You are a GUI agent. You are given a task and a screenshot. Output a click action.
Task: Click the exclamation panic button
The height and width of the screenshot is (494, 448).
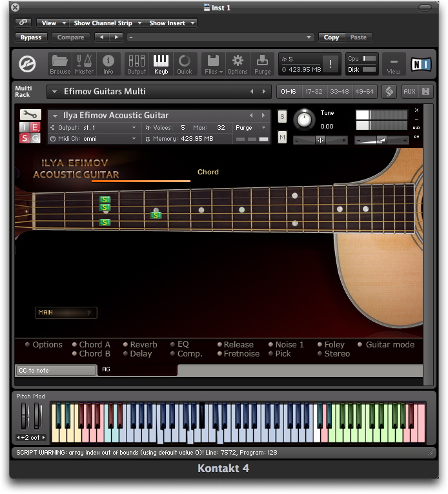330,64
